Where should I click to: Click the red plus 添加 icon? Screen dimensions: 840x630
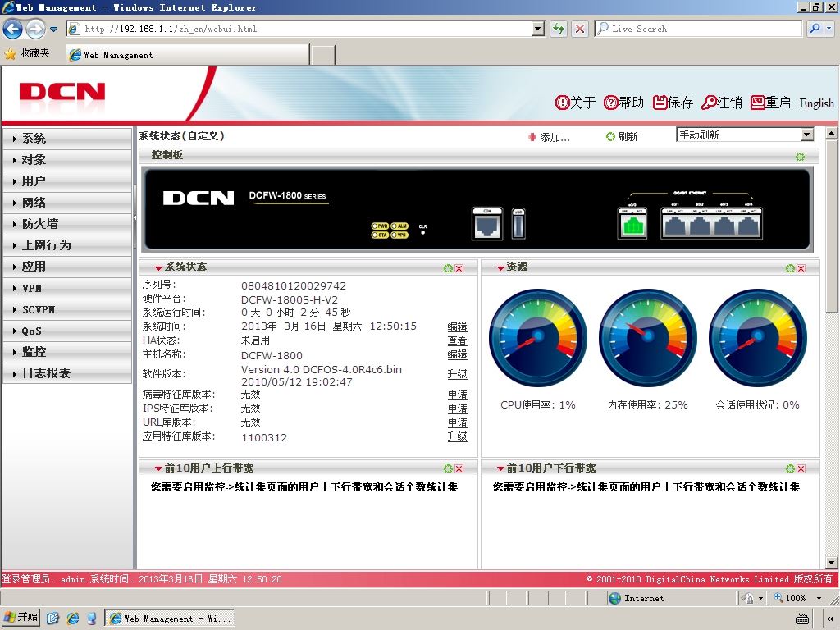(x=532, y=137)
